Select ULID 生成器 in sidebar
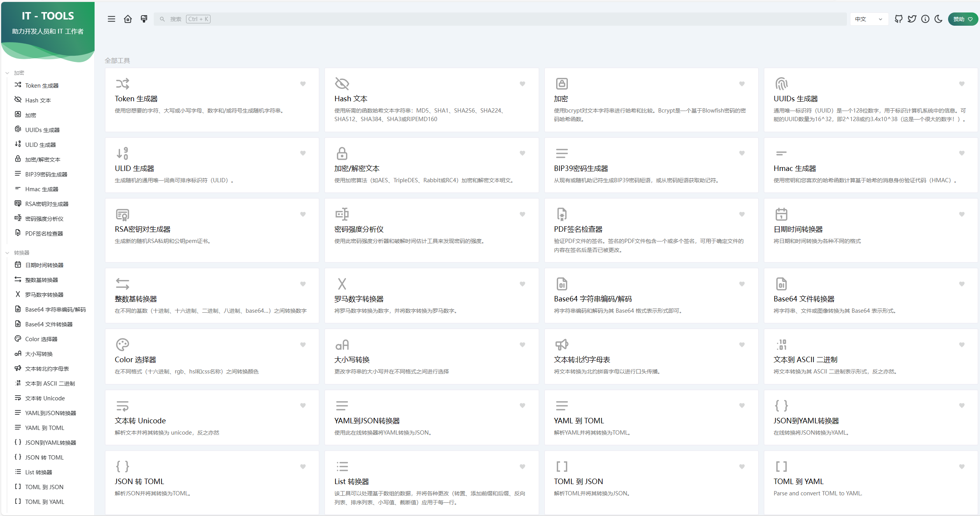 coord(40,145)
